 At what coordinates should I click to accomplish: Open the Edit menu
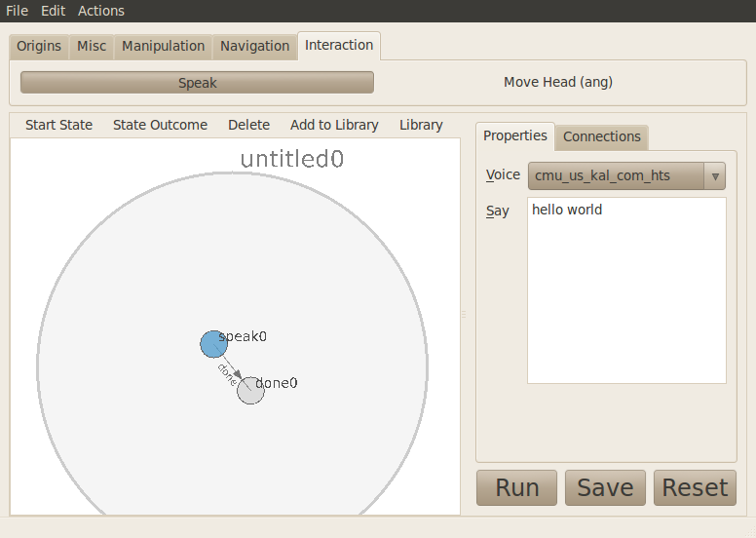click(x=54, y=11)
